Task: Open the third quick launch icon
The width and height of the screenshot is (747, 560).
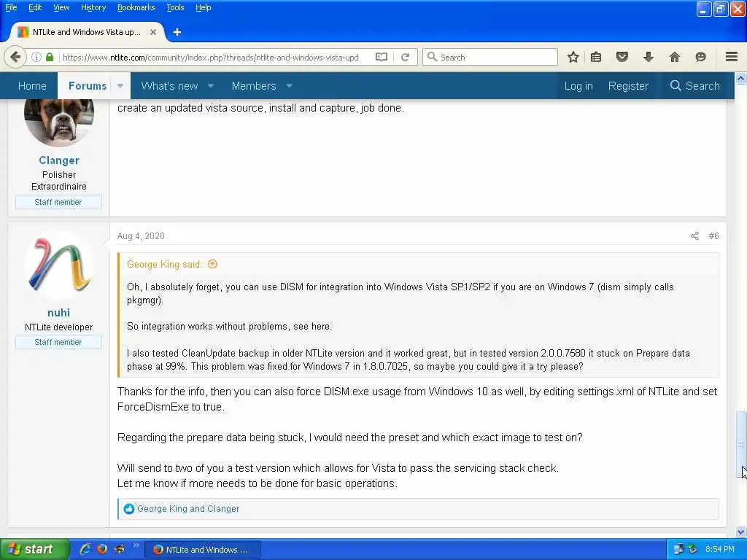Action: pos(119,549)
